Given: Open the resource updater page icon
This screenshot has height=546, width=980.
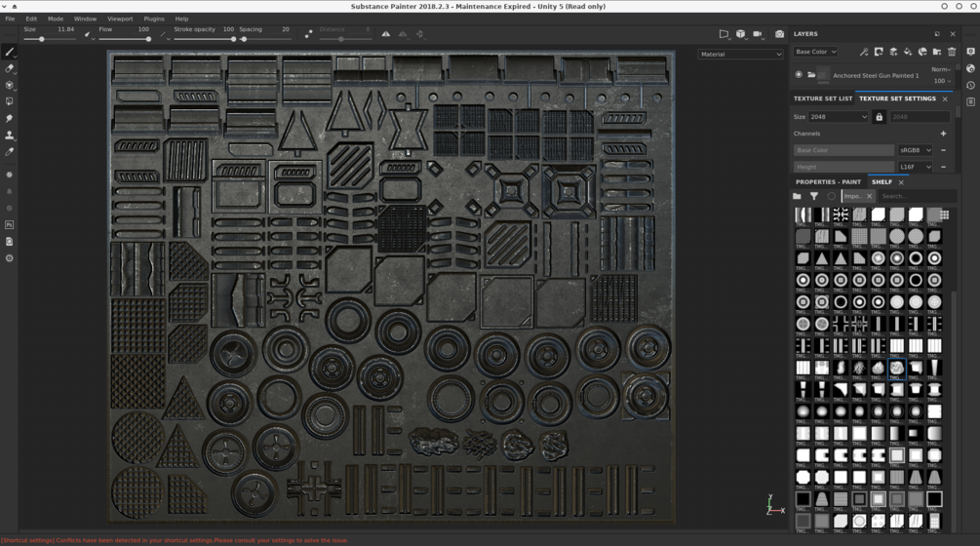Looking at the screenshot, I should point(10,241).
